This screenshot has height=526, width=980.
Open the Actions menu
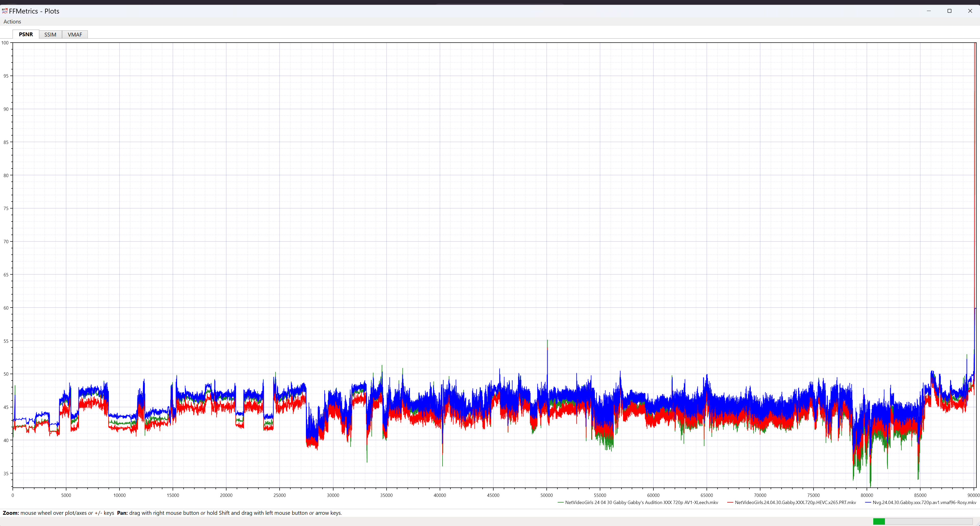pyautogui.click(x=12, y=22)
